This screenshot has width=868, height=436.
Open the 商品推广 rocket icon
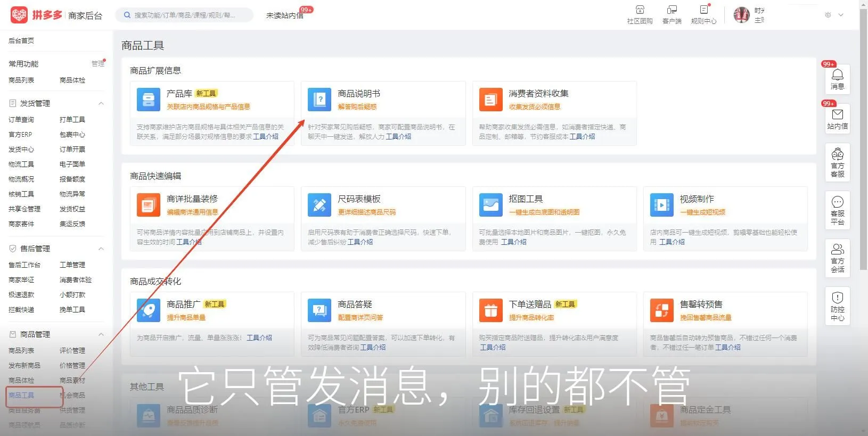(149, 310)
